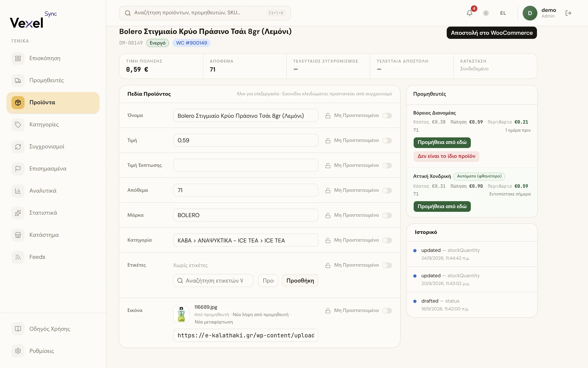The width and height of the screenshot is (588, 368).
Task: Toggle protection for the Μάρκα field
Action: pyautogui.click(x=387, y=215)
